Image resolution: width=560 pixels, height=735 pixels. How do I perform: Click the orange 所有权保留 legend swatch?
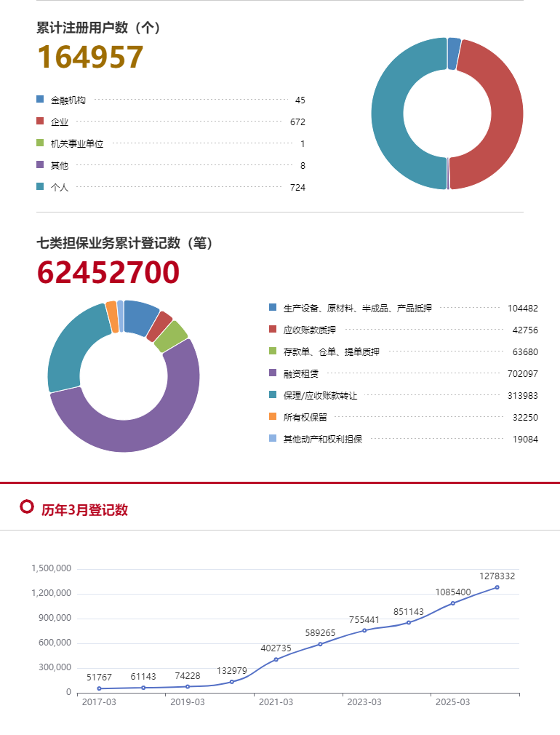coord(273,416)
